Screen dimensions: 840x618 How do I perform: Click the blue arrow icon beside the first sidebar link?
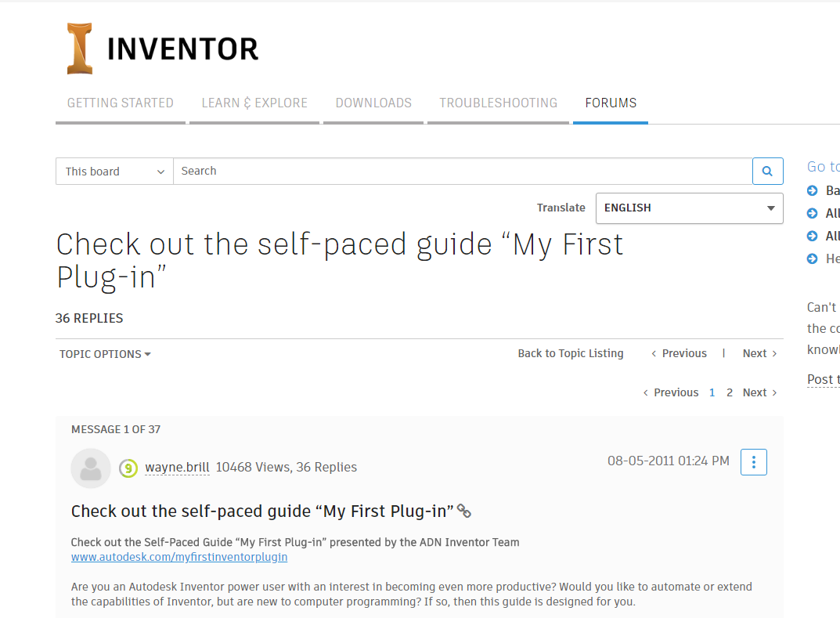pos(811,190)
